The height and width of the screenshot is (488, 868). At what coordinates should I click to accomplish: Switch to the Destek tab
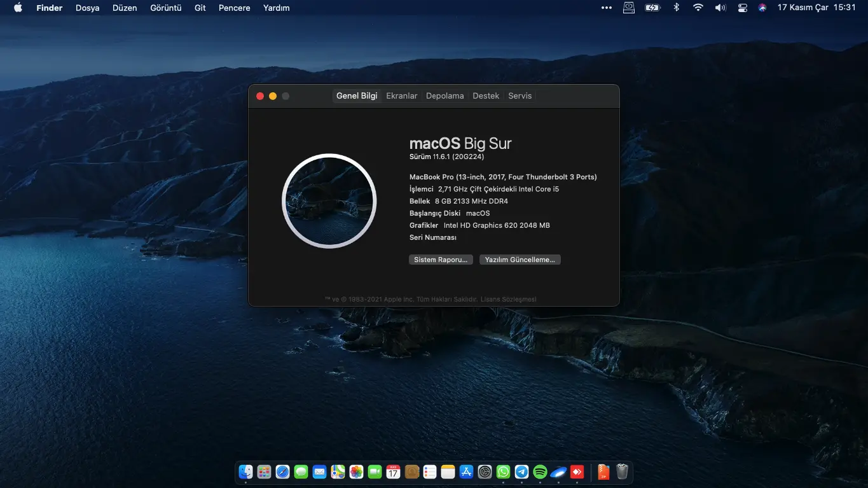point(486,95)
